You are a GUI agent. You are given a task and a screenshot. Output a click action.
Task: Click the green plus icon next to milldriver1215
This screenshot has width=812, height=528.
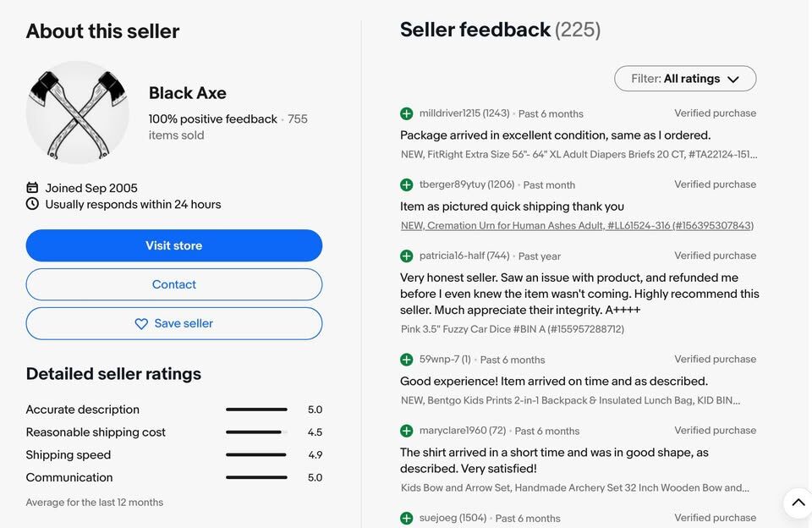pos(407,113)
